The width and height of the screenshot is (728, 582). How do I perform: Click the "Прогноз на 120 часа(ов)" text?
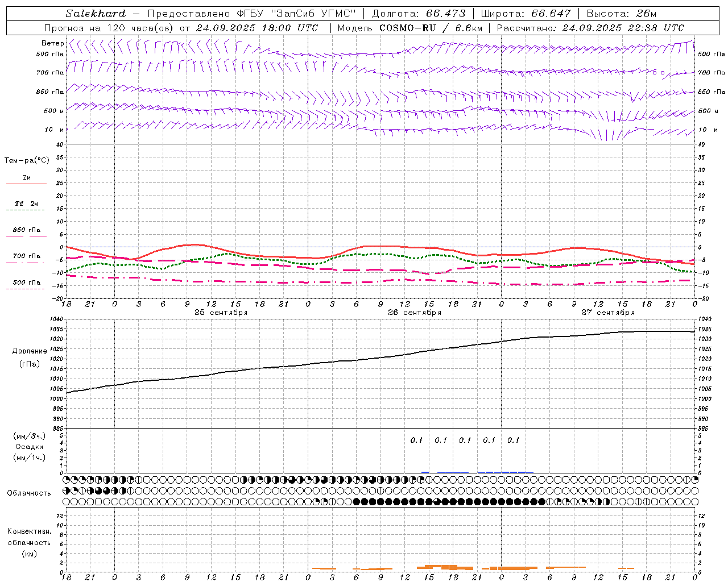(109, 28)
